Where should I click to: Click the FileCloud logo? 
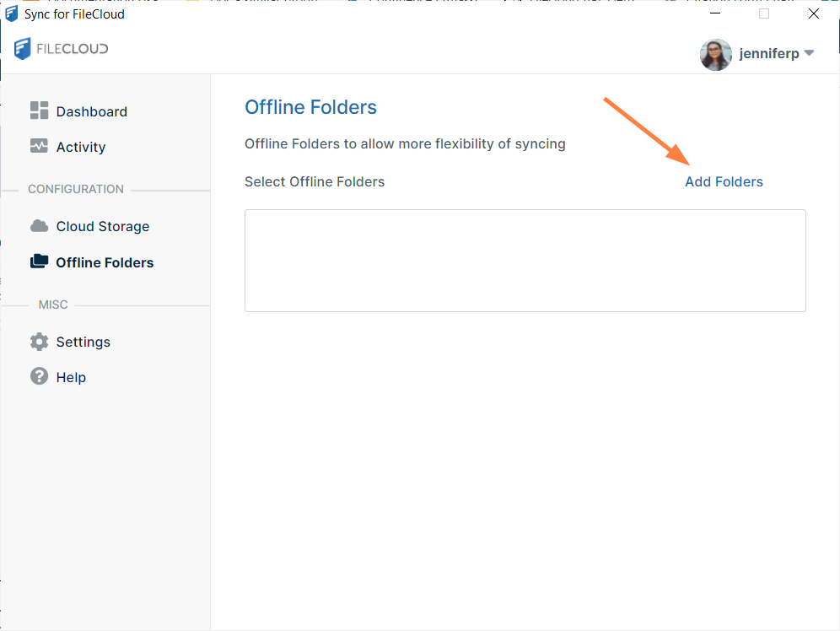tap(60, 49)
